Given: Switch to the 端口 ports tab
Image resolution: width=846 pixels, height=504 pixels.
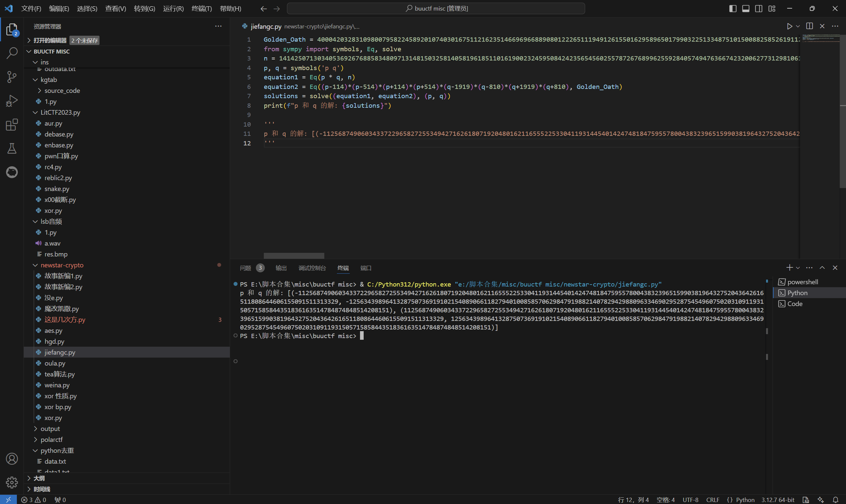Looking at the screenshot, I should (366, 268).
